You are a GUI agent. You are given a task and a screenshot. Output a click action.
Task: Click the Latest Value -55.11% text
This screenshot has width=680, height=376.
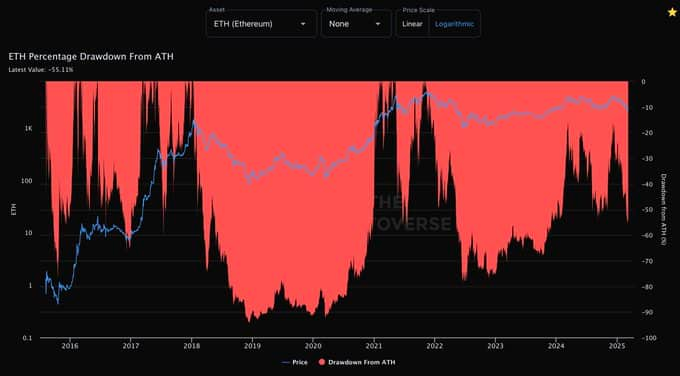[x=41, y=69]
